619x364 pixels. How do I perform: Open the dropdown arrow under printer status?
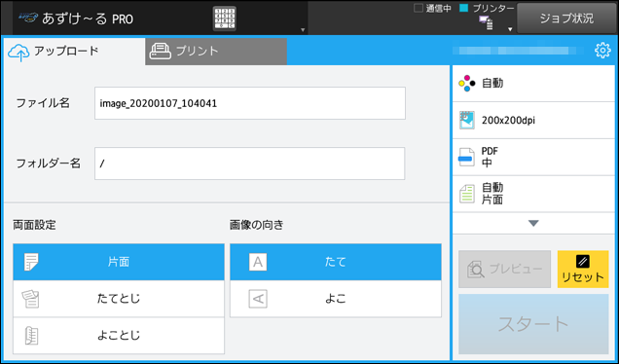pos(510,29)
